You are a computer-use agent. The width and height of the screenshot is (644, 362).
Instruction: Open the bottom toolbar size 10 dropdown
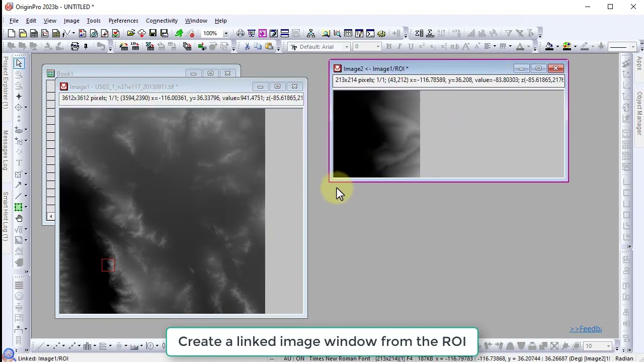[x=609, y=346]
